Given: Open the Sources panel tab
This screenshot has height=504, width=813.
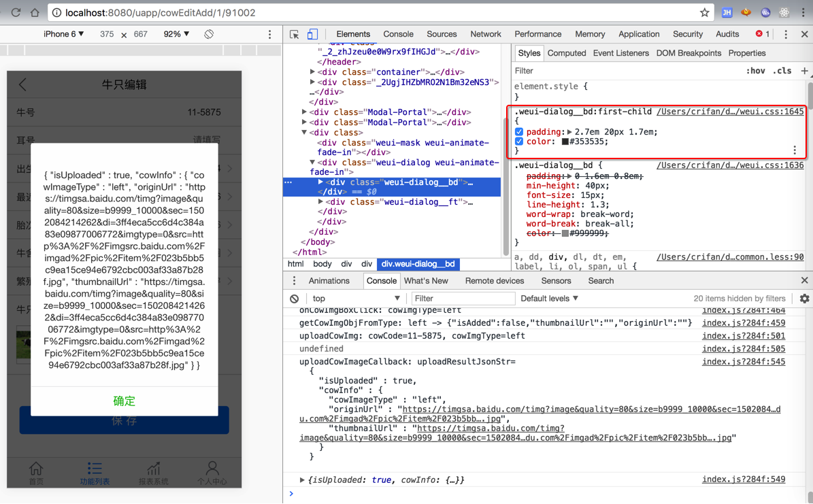Looking at the screenshot, I should click(442, 34).
